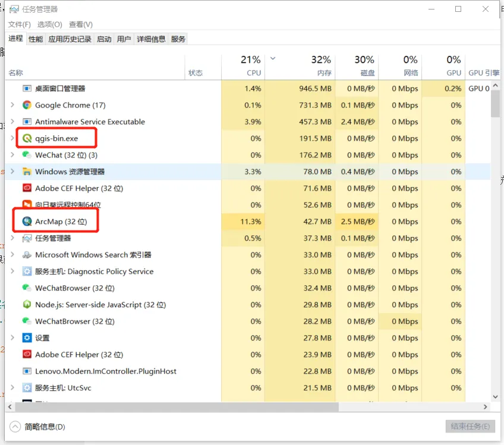Image resolution: width=504 pixels, height=445 pixels.
Task: Click the vertical scrollbar up arrow
Action: tap(495, 85)
